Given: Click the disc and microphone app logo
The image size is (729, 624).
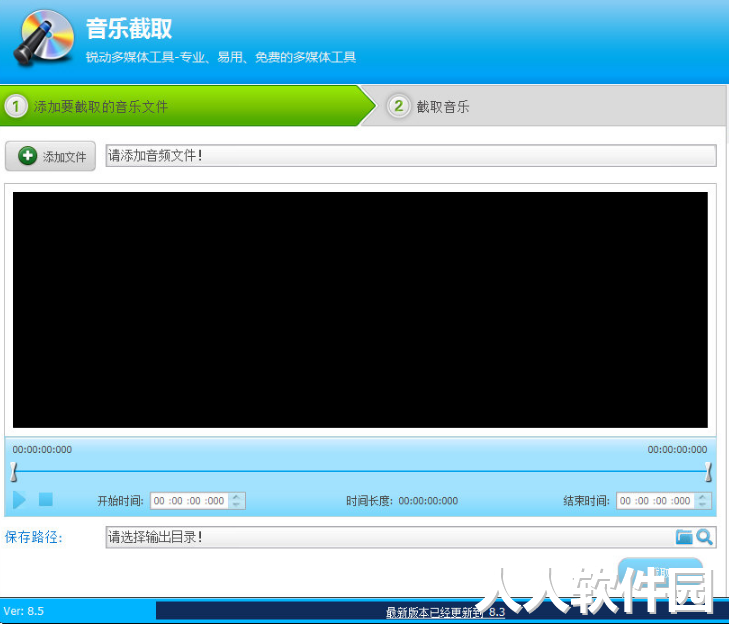Looking at the screenshot, I should [x=43, y=37].
